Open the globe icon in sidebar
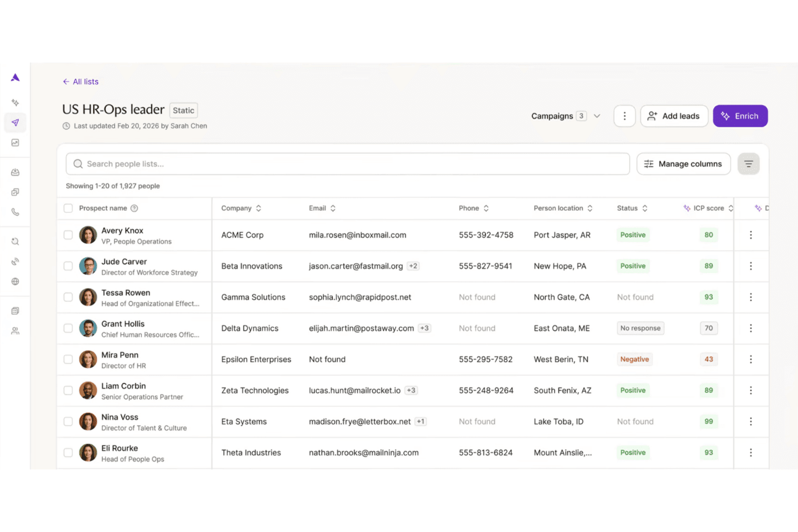798x532 pixels. (15, 281)
